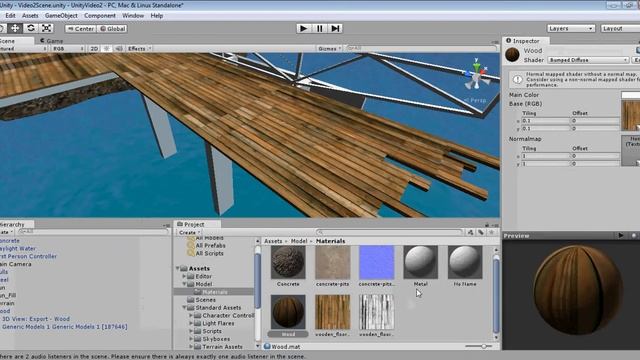The height and width of the screenshot is (360, 640).
Task: Click the Normalmap Tiling y field
Action: click(x=545, y=164)
